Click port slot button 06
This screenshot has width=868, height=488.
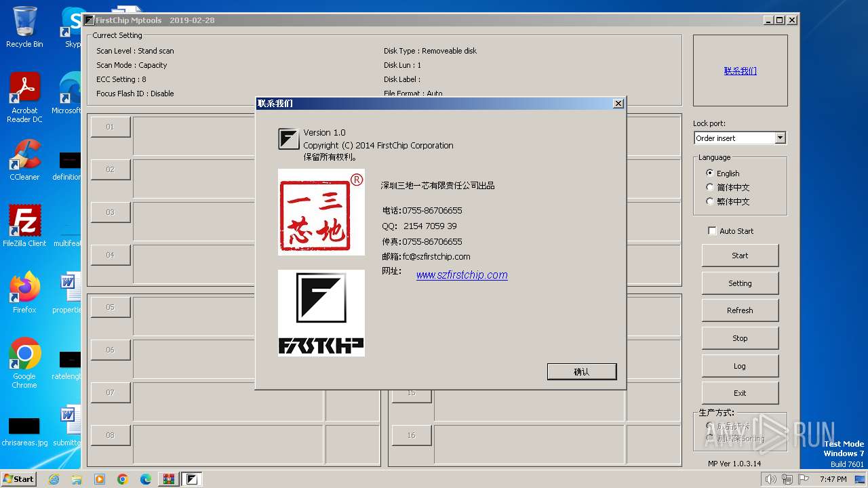(x=110, y=350)
